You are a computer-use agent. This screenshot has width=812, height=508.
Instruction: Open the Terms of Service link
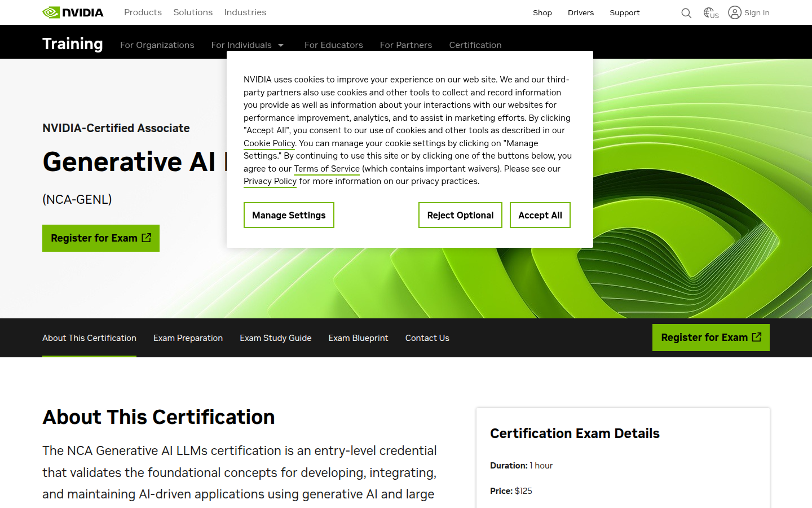click(x=326, y=169)
